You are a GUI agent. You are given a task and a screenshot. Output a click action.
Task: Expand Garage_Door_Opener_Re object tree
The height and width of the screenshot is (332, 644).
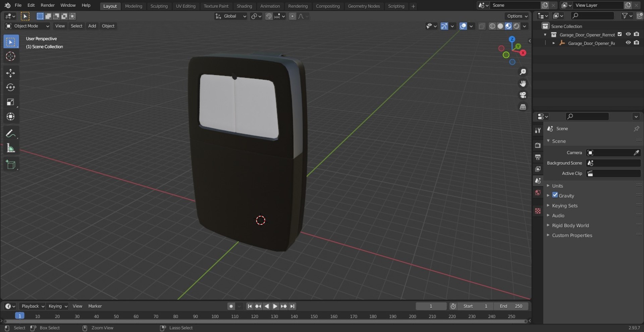click(x=553, y=43)
